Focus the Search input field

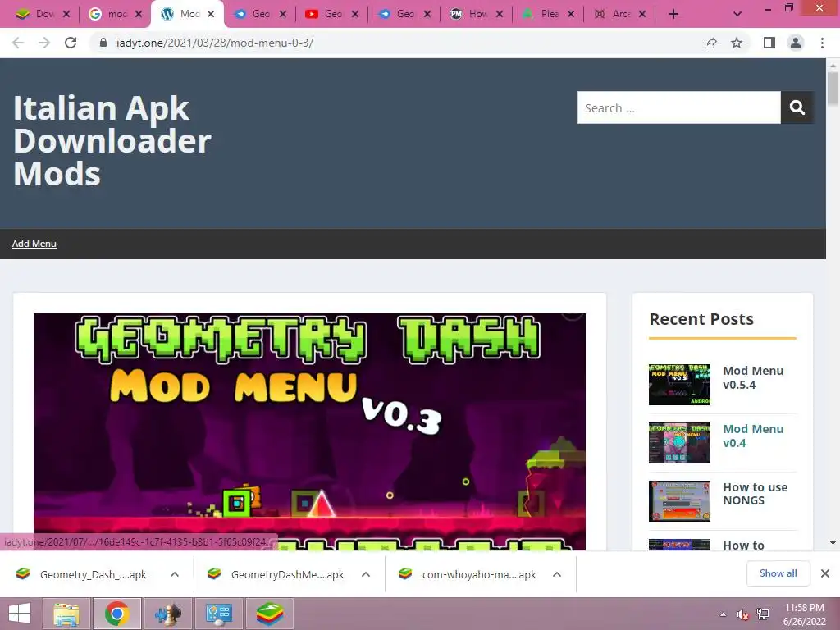click(678, 107)
